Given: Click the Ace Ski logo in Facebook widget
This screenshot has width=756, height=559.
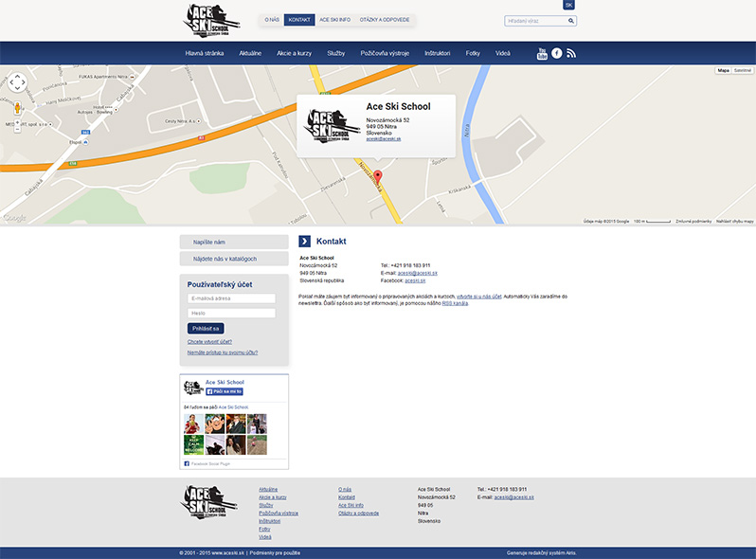Looking at the screenshot, I should 193,388.
